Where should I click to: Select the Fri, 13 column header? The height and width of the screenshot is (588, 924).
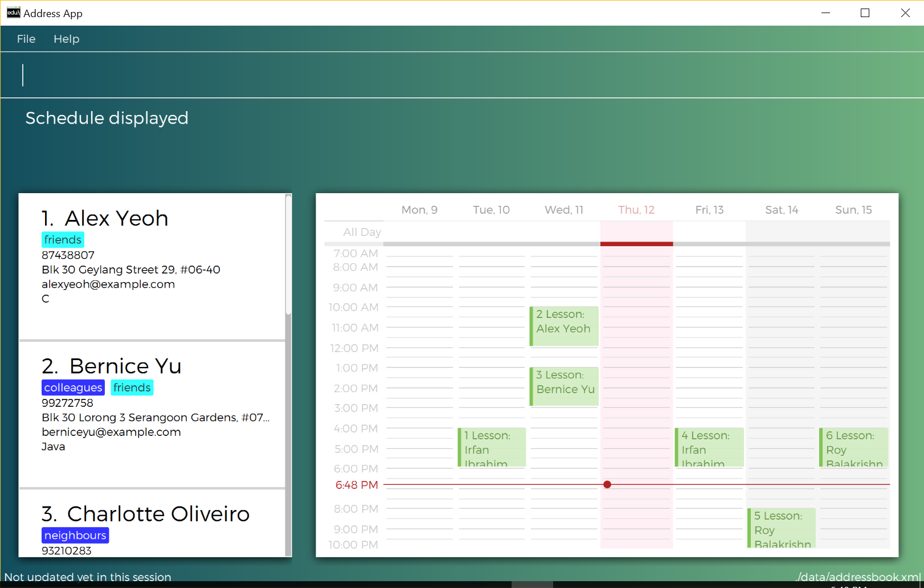709,210
